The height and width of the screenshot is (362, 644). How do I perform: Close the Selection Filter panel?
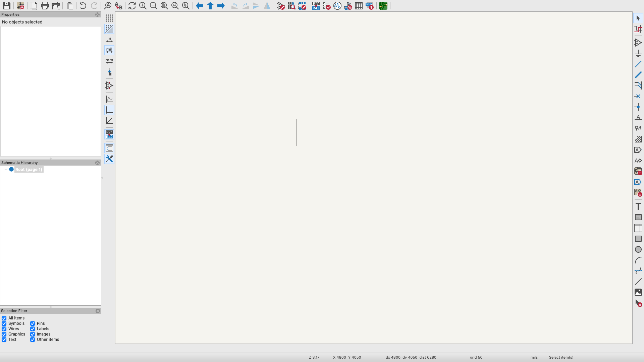tap(98, 311)
